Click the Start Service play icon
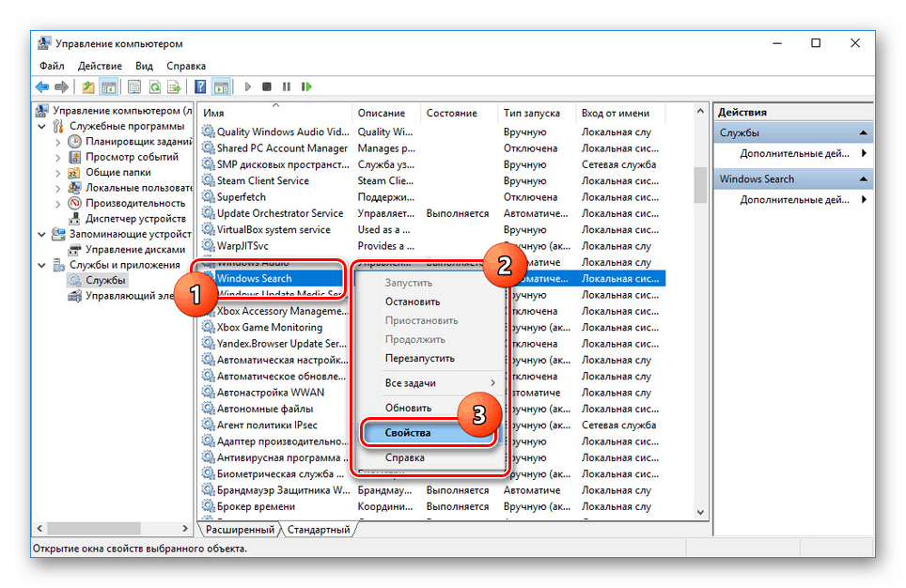The image size is (906, 588). click(248, 86)
